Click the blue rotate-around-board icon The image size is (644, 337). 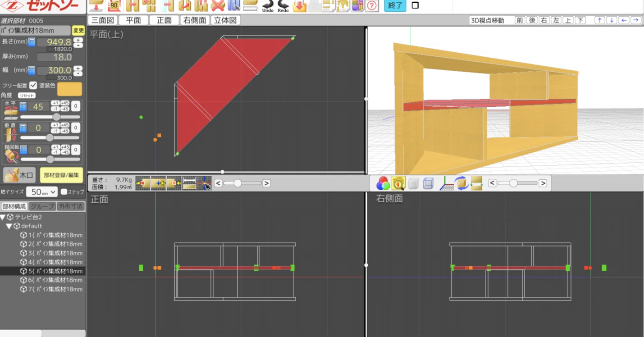tap(461, 183)
